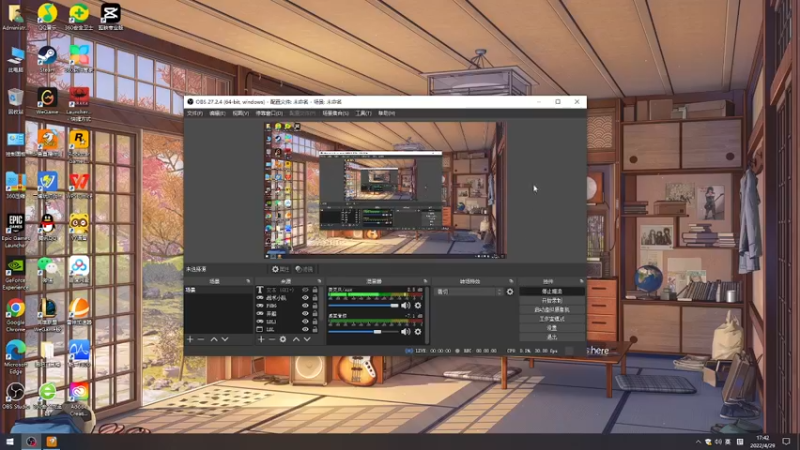Open the scene transition type dropdown
This screenshot has height=450, width=800.
(469, 292)
